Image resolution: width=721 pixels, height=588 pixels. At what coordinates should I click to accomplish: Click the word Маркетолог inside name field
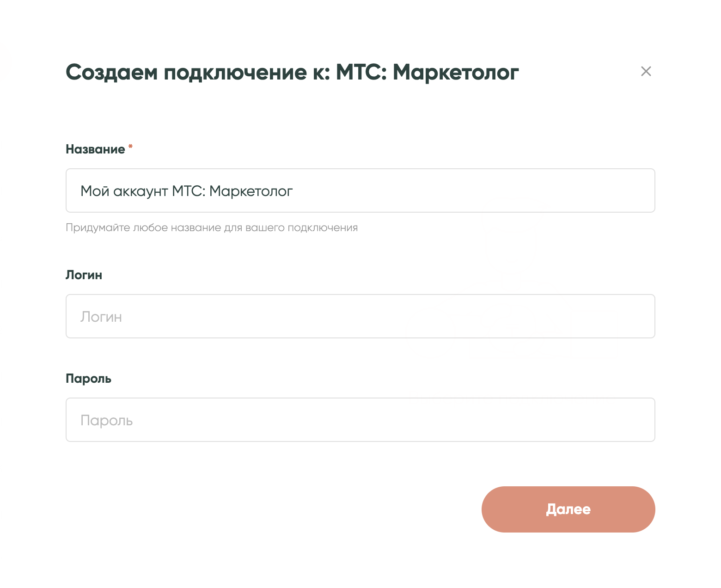pyautogui.click(x=251, y=191)
